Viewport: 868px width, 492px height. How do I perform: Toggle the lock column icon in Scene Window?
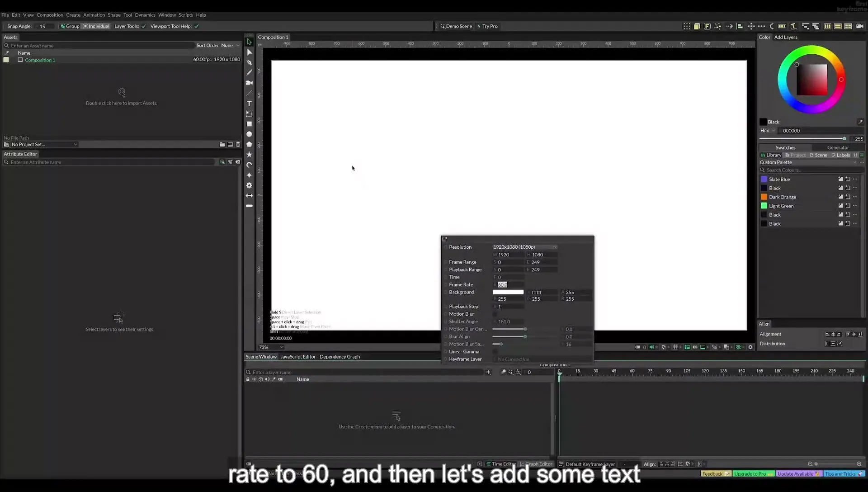(248, 379)
